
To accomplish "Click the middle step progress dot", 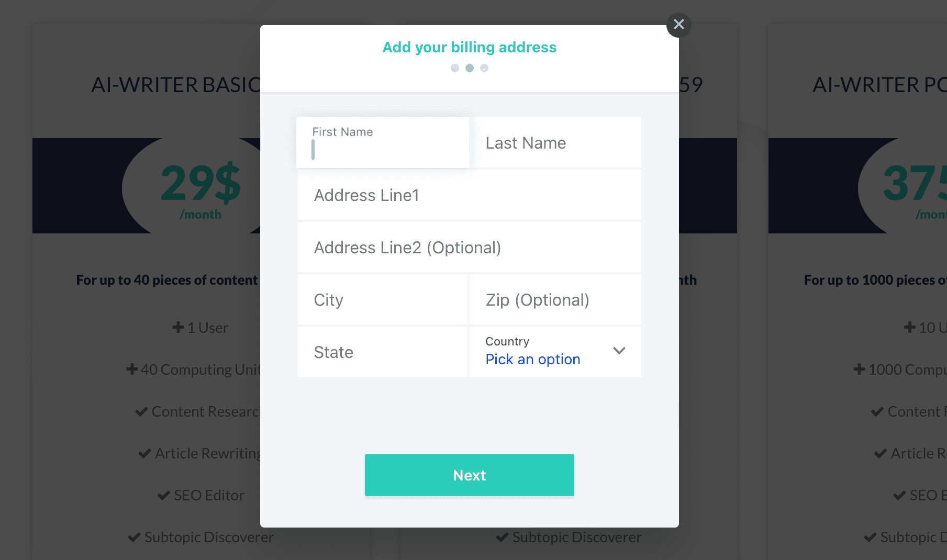I will click(470, 68).
